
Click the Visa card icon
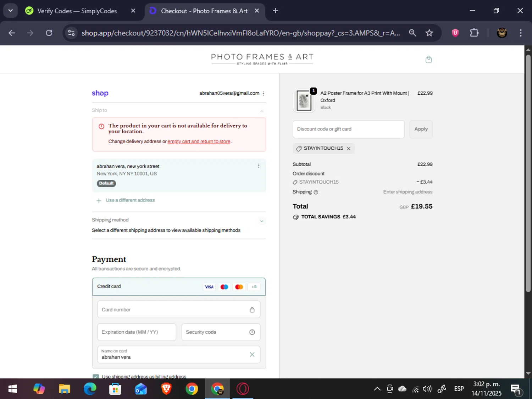pyautogui.click(x=209, y=287)
